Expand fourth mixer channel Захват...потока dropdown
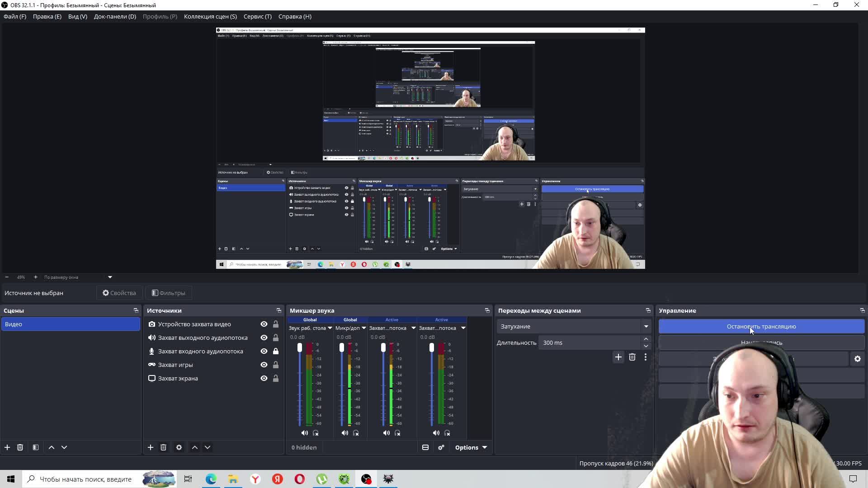868x488 pixels. click(x=463, y=328)
